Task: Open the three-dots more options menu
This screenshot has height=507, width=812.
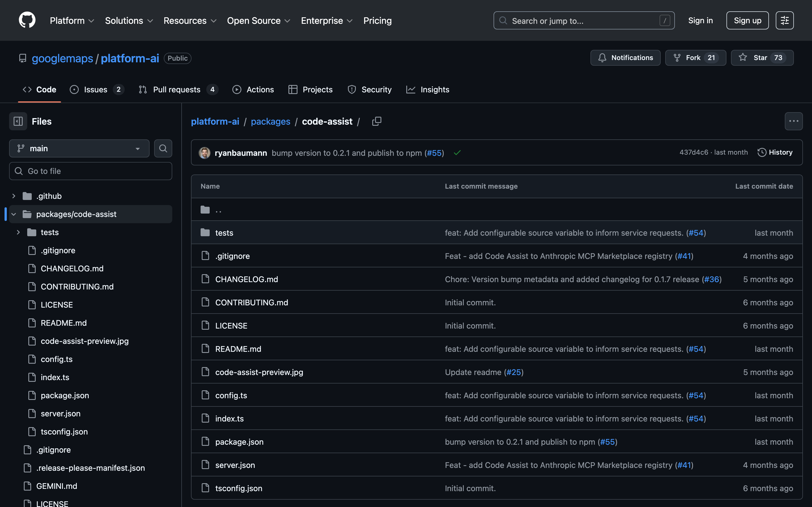Action: click(x=793, y=122)
